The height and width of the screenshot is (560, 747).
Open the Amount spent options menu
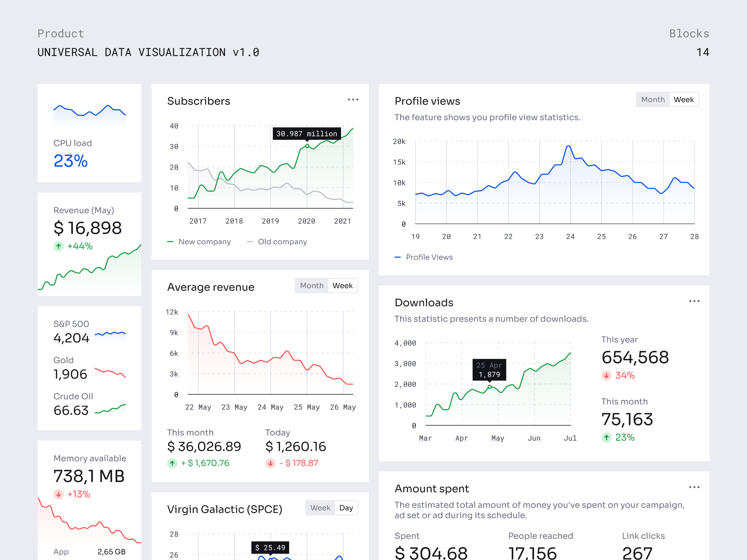pyautogui.click(x=694, y=487)
